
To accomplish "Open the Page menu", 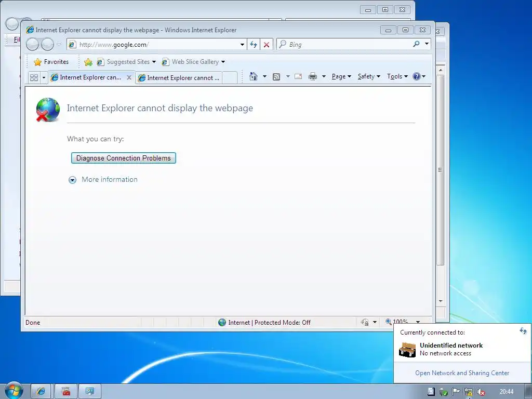I will [x=341, y=76].
